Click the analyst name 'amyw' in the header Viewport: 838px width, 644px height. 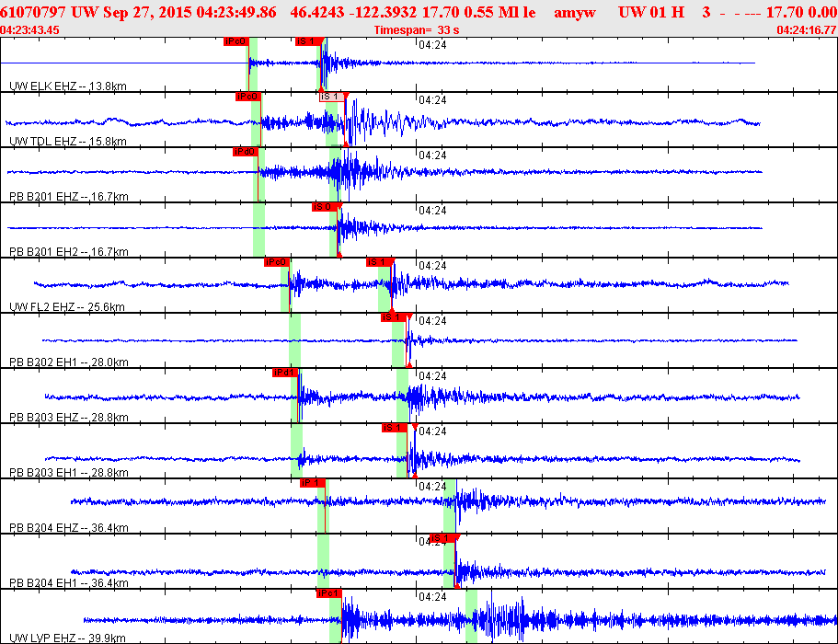tap(575, 12)
